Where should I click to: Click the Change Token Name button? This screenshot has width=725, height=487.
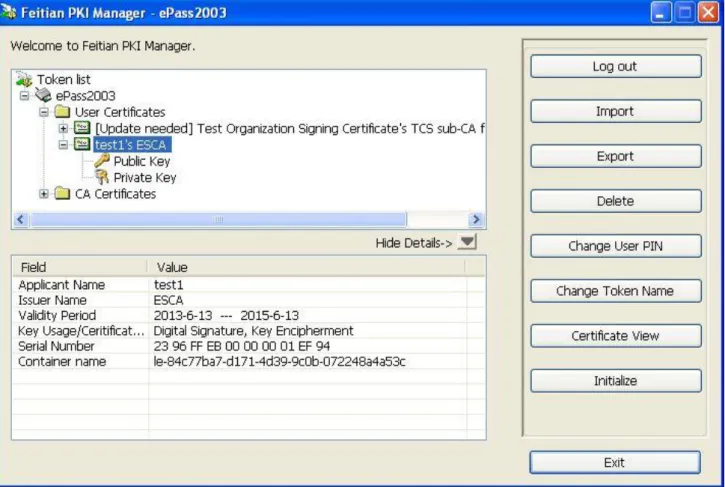616,291
